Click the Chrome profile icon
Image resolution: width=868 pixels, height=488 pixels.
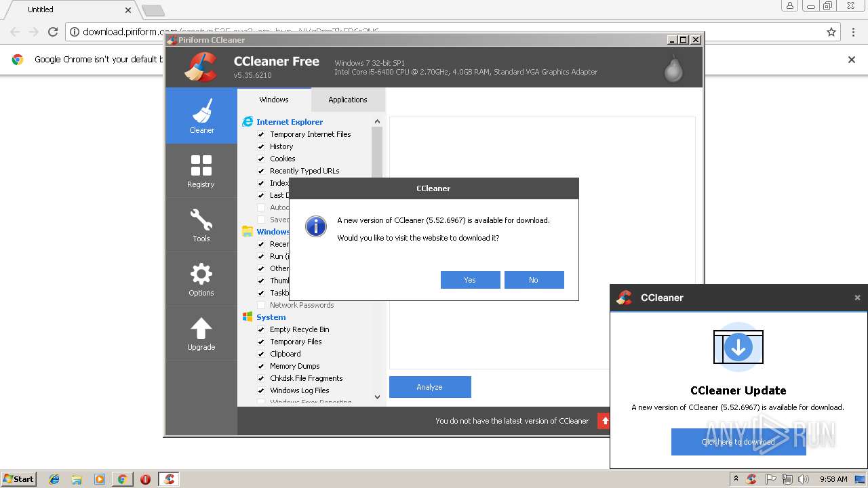click(790, 6)
